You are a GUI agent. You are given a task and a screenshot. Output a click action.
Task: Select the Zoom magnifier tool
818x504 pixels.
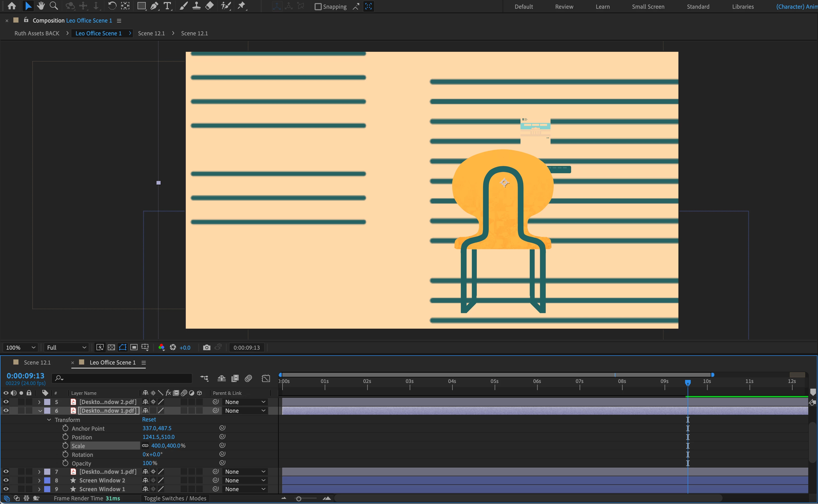pyautogui.click(x=54, y=6)
